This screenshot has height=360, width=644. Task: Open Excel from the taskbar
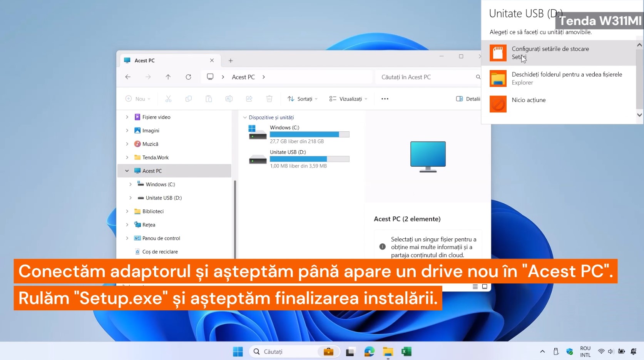coord(406,352)
